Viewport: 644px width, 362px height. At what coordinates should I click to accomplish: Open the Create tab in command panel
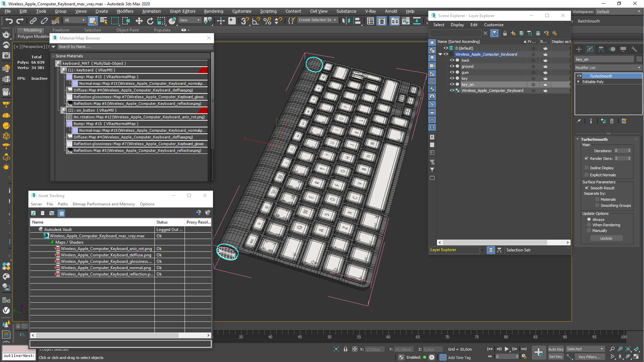[579, 49]
